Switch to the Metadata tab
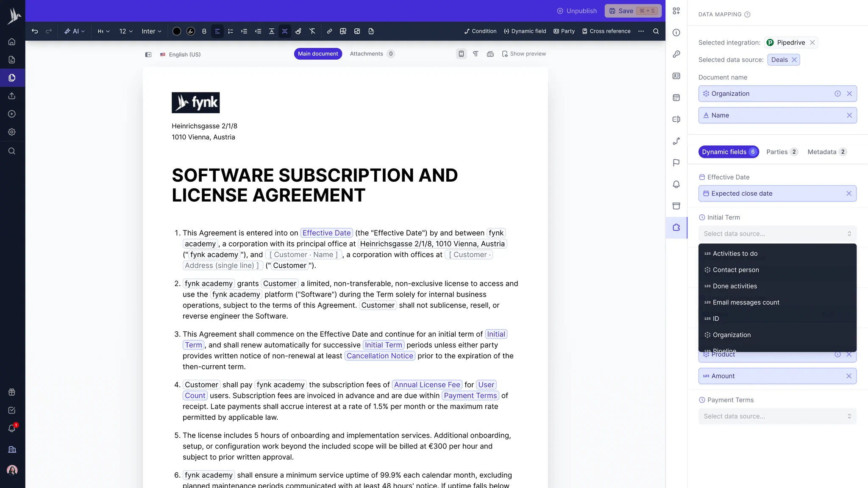The image size is (868, 488). coord(827,152)
